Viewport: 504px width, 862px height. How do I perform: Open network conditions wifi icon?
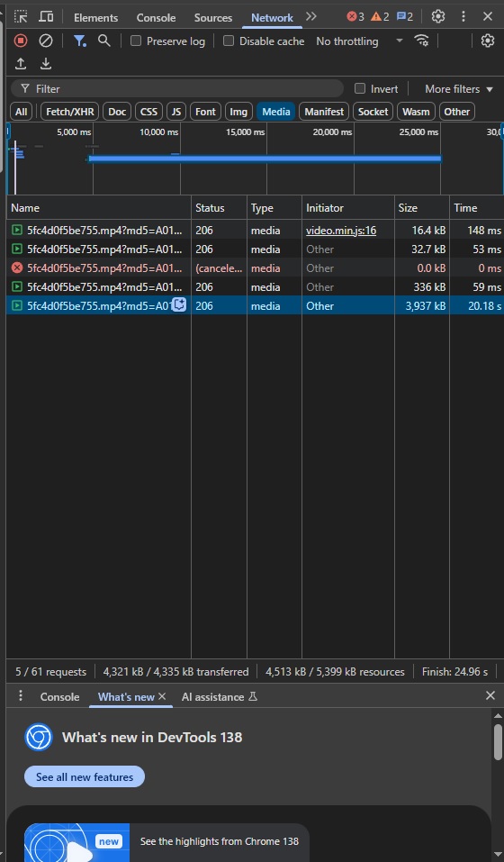point(421,41)
